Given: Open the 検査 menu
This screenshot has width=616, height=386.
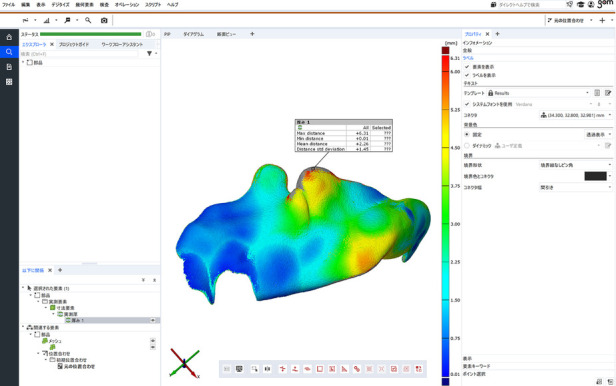Looking at the screenshot, I should click(104, 5).
